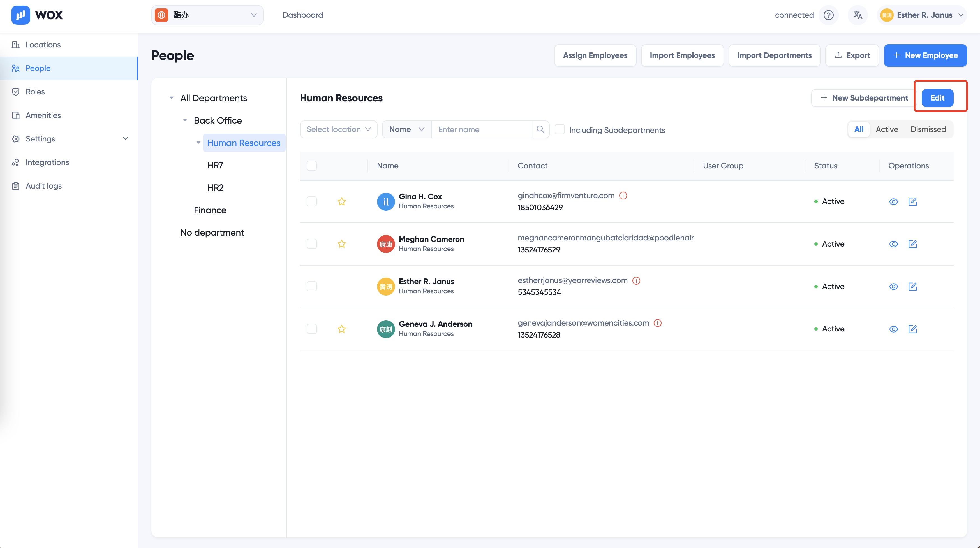Check the Meghan Cameron row checkbox

click(312, 244)
